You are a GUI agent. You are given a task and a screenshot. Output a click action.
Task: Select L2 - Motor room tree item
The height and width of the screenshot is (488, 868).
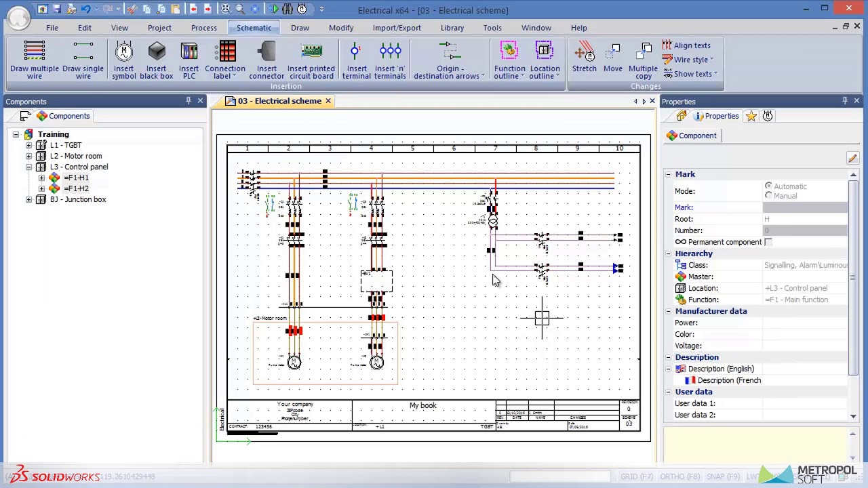pos(76,156)
